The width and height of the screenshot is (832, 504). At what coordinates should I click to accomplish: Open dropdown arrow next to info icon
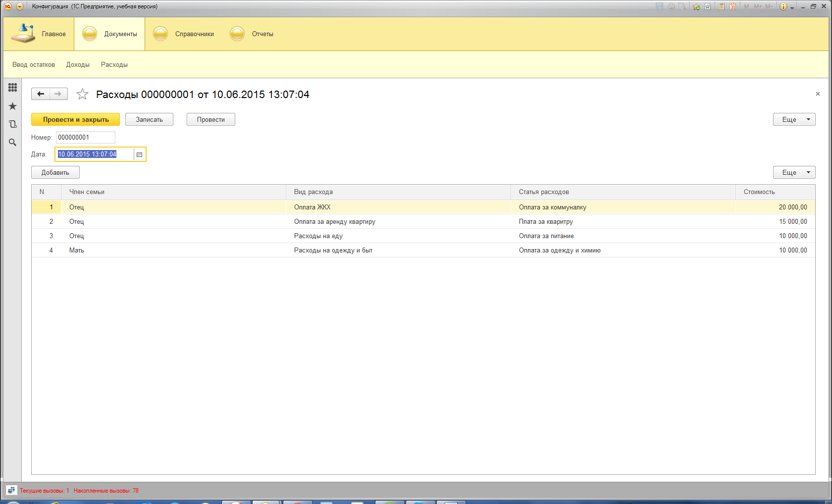(792, 7)
